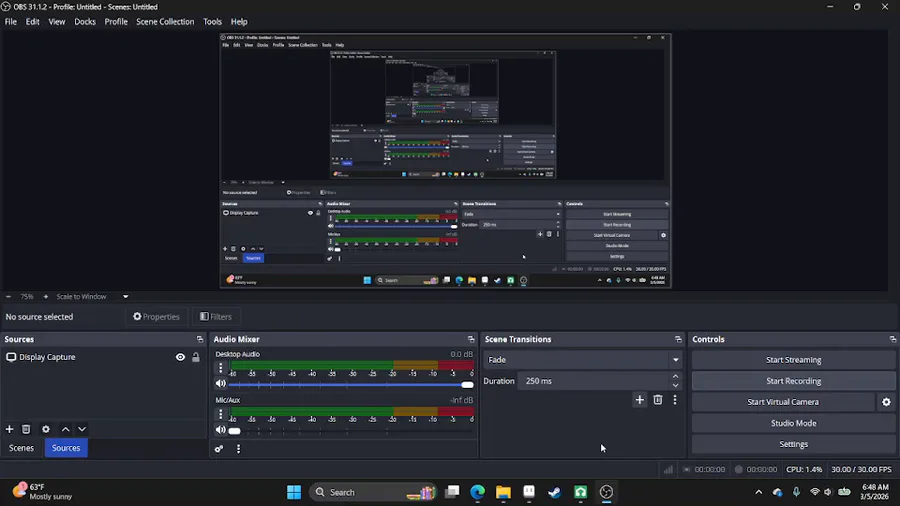Switch to the Sources tab

pyautogui.click(x=66, y=448)
